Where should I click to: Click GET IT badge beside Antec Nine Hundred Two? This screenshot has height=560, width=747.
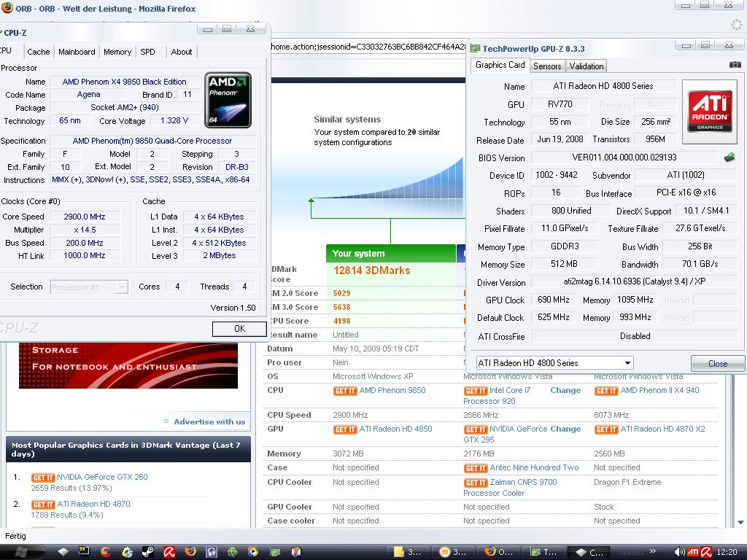(x=476, y=469)
